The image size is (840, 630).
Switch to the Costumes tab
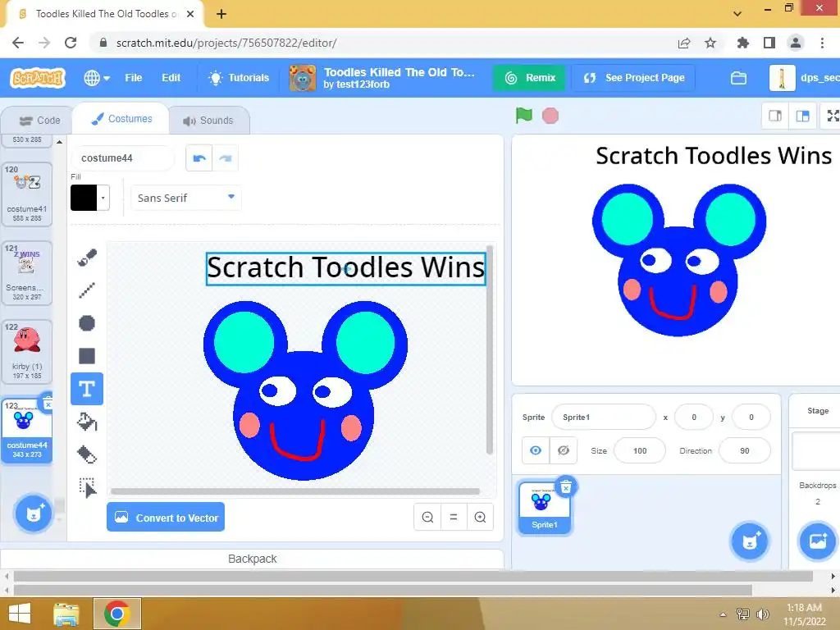point(121,119)
